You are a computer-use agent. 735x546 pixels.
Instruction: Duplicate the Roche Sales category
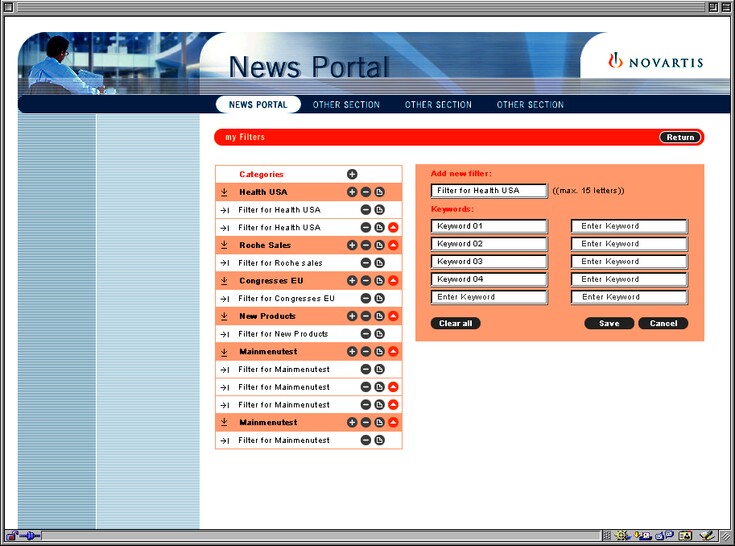[379, 245]
